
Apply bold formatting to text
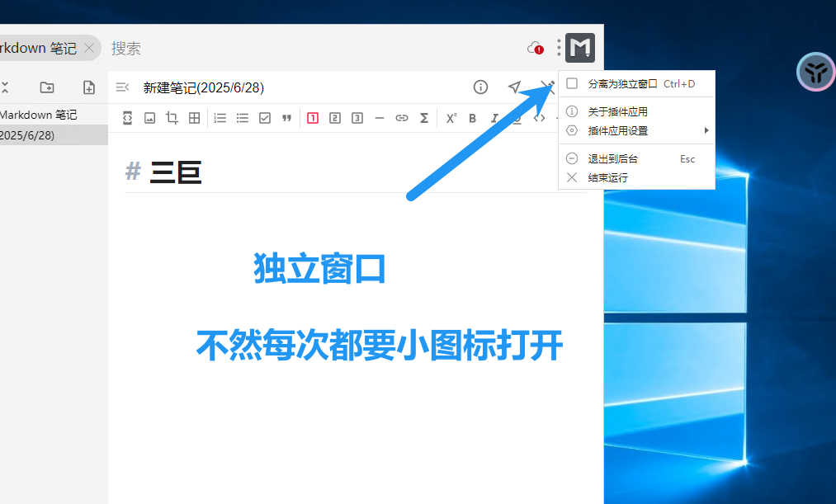pyautogui.click(x=473, y=118)
